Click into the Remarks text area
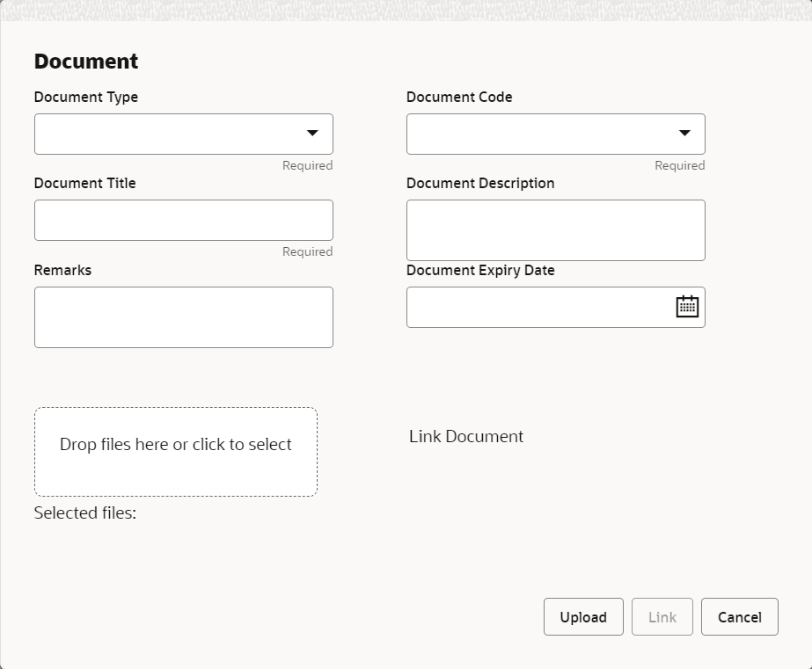The width and height of the screenshot is (812, 669). [183, 317]
